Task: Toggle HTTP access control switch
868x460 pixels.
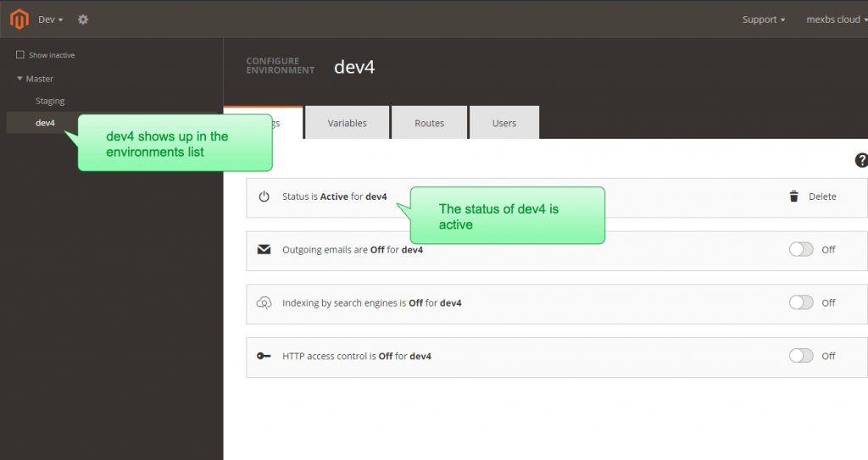Action: pos(801,356)
